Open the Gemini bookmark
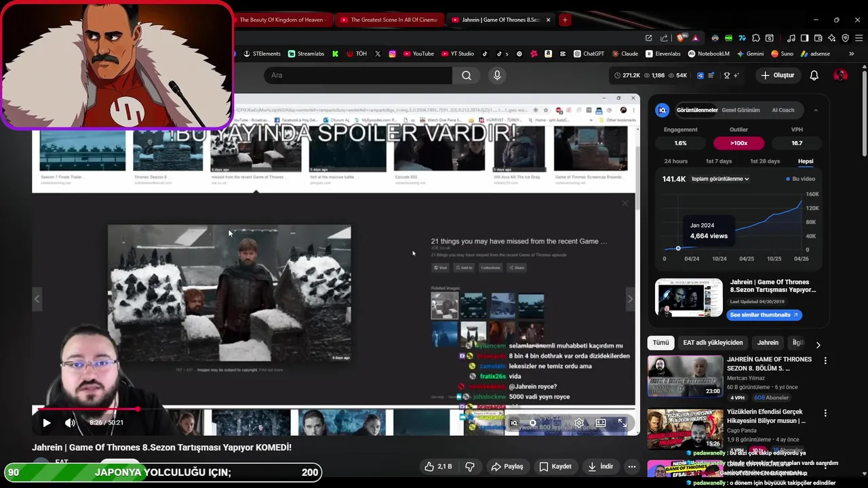 coord(750,54)
